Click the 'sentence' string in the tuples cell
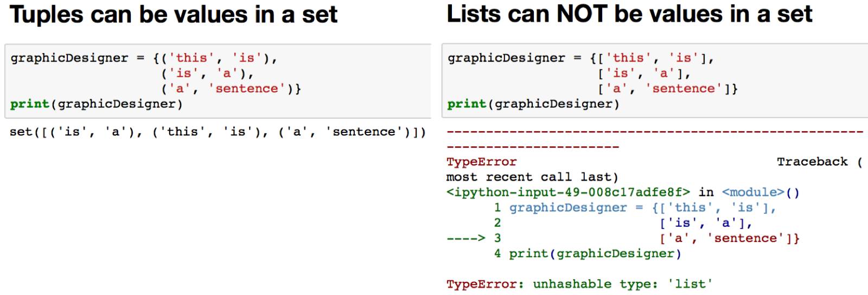Viewport: 868px width, 295px height. 247,88
